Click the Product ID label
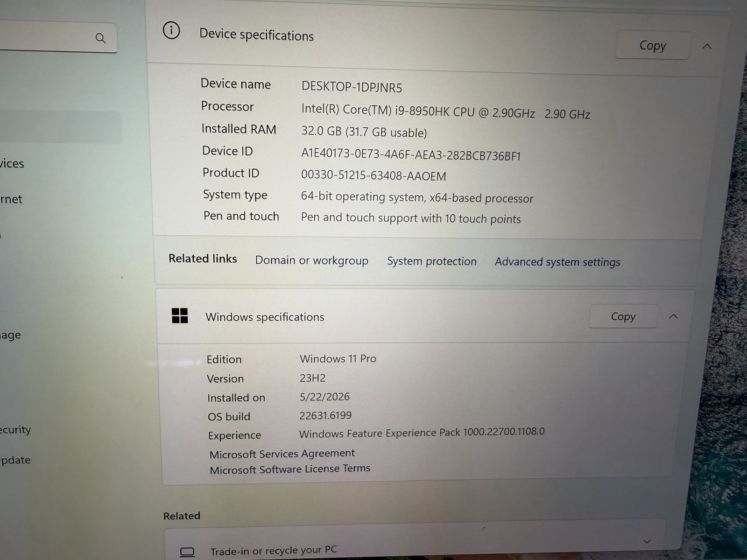The height and width of the screenshot is (560, 747). pyautogui.click(x=231, y=173)
